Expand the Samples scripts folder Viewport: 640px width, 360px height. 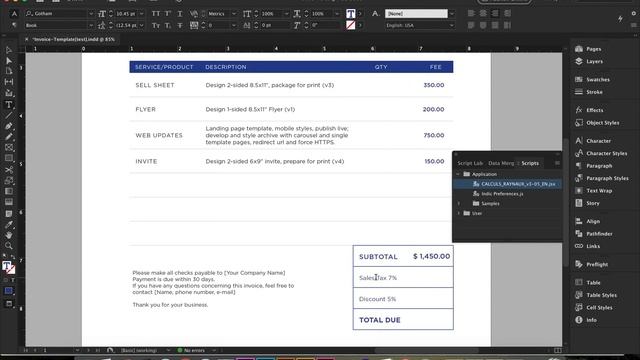458,204
